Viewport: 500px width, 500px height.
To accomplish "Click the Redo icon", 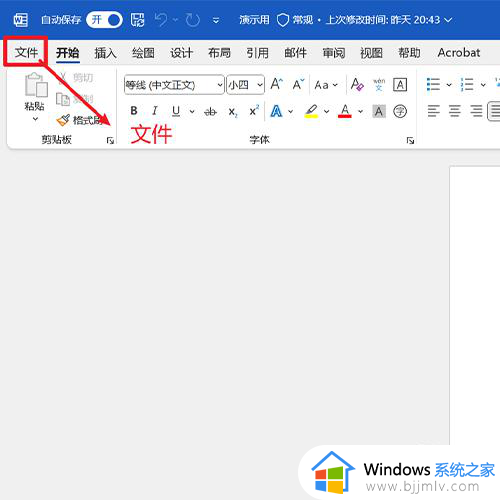I will tap(193, 20).
